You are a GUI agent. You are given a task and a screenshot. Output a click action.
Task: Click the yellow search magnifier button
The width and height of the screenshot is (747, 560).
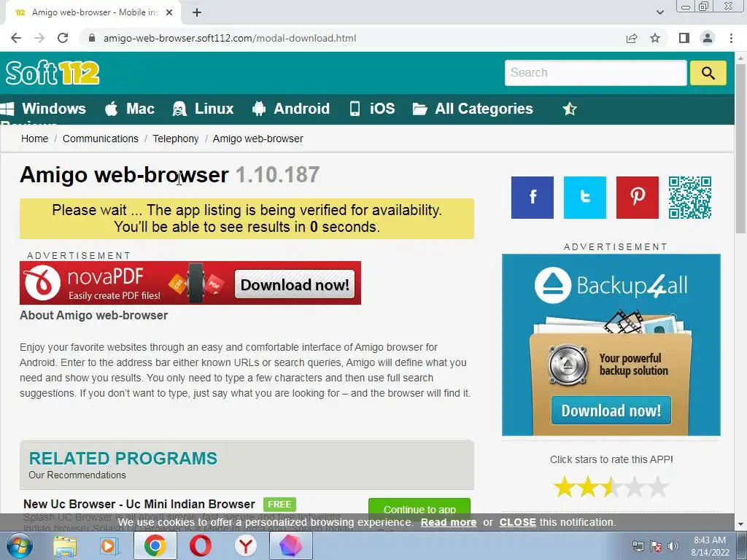coord(708,73)
